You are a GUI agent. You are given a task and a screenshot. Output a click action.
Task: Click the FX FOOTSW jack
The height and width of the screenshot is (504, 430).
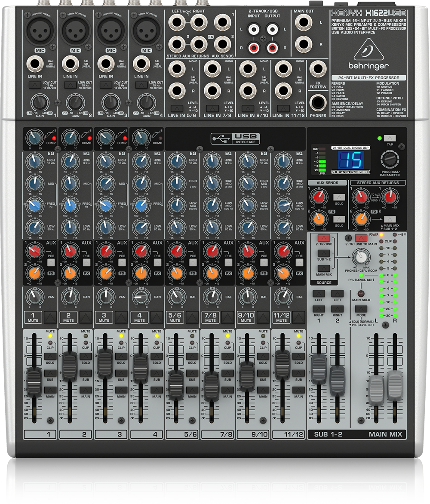318,69
